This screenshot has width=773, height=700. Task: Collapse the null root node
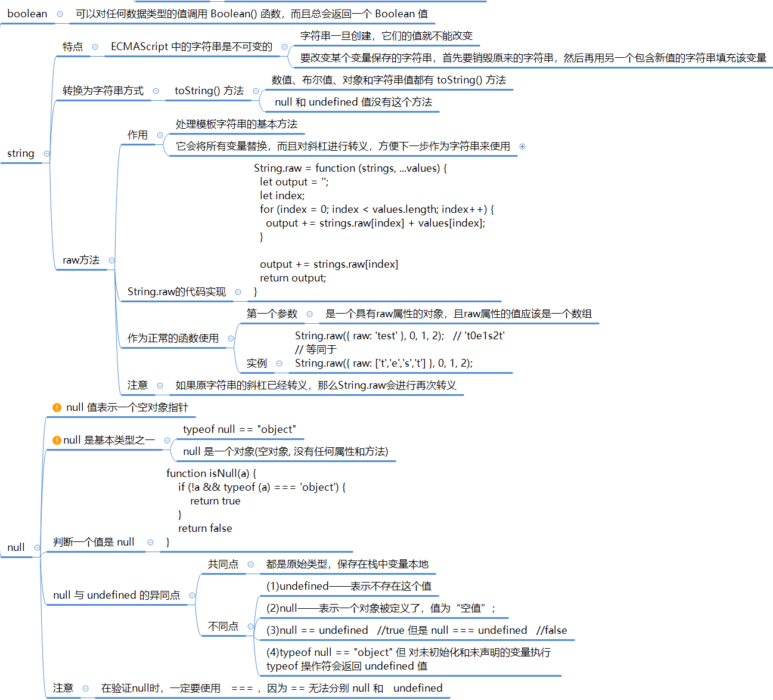pos(37,548)
